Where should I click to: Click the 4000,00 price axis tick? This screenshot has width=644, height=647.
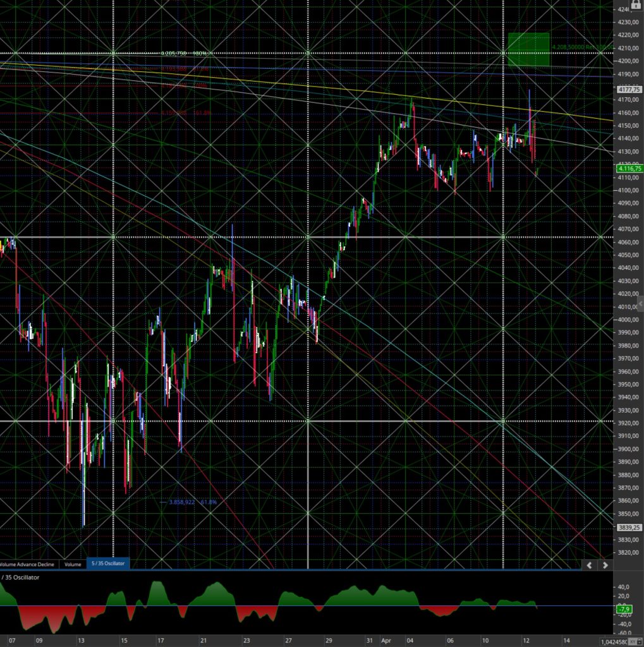[629, 319]
